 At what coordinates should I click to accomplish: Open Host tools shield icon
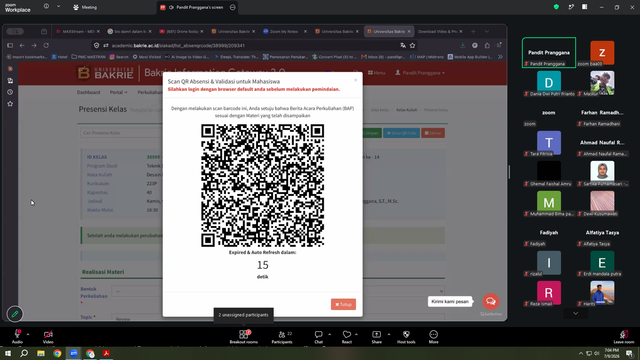[x=406, y=334]
